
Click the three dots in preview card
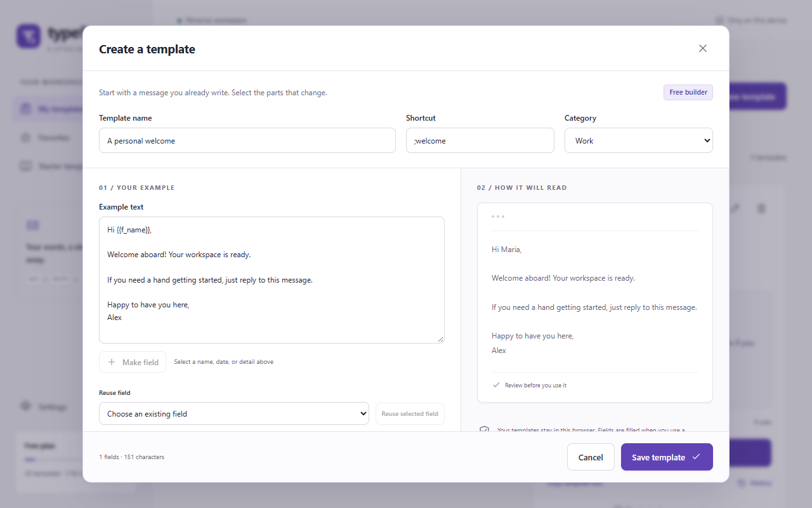(x=498, y=217)
